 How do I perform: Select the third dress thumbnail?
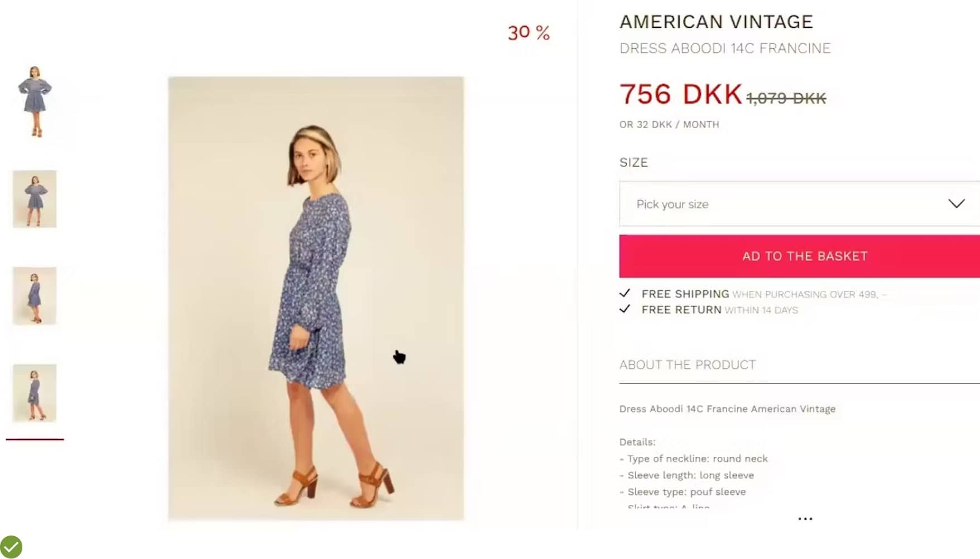[35, 296]
